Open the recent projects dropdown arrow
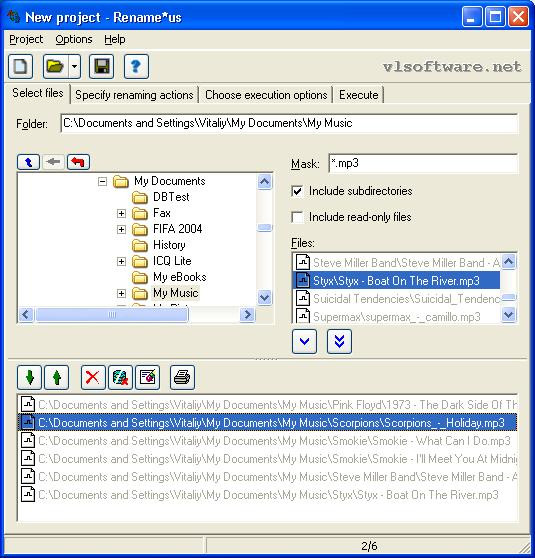Viewport: 535px width, 558px height. pos(74,67)
